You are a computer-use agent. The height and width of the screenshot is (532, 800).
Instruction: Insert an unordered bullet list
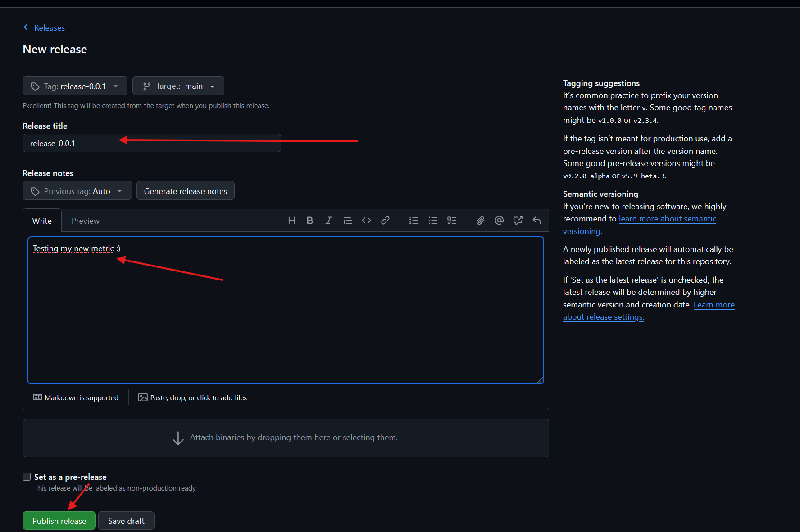point(433,221)
